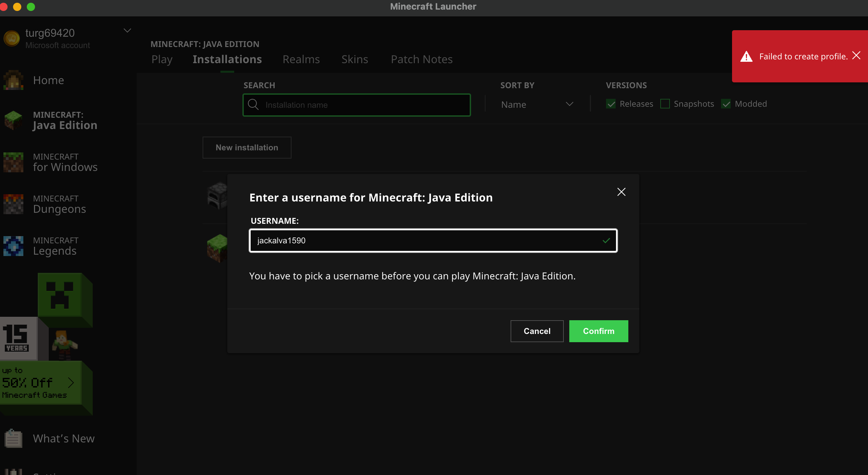Switch to the Skins tab

click(x=355, y=59)
